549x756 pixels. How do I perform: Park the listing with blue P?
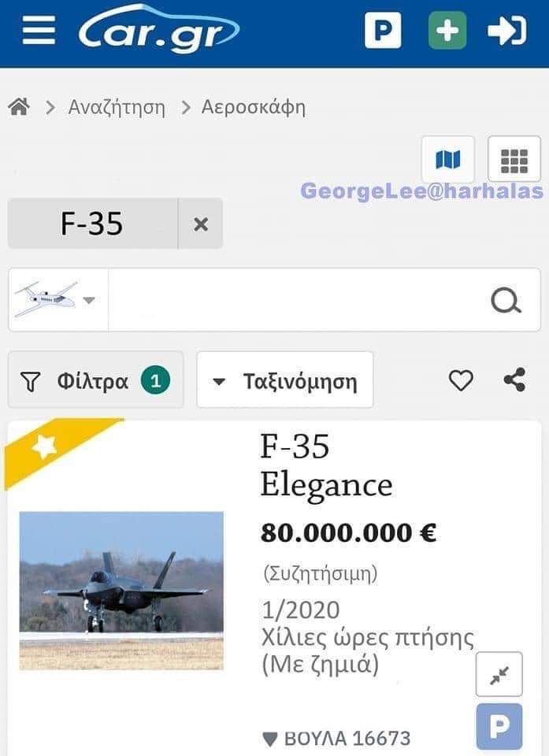click(x=499, y=726)
